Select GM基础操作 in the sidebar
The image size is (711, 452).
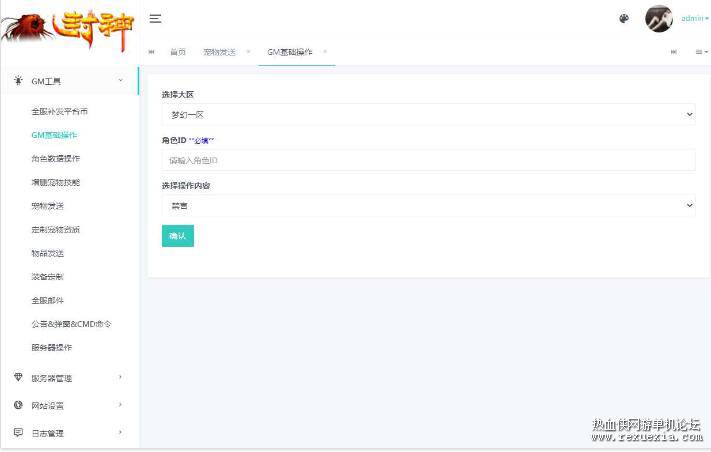pos(54,135)
